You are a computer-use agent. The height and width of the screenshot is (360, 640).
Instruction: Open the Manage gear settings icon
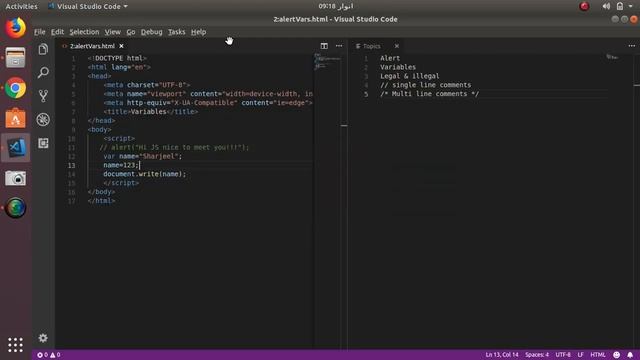[x=43, y=338]
